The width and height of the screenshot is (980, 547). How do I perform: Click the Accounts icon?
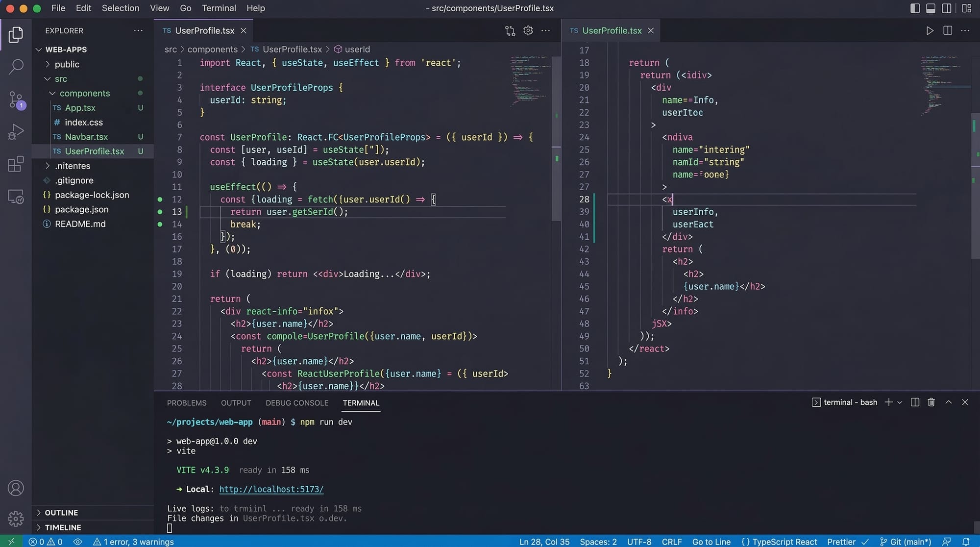pyautogui.click(x=16, y=488)
